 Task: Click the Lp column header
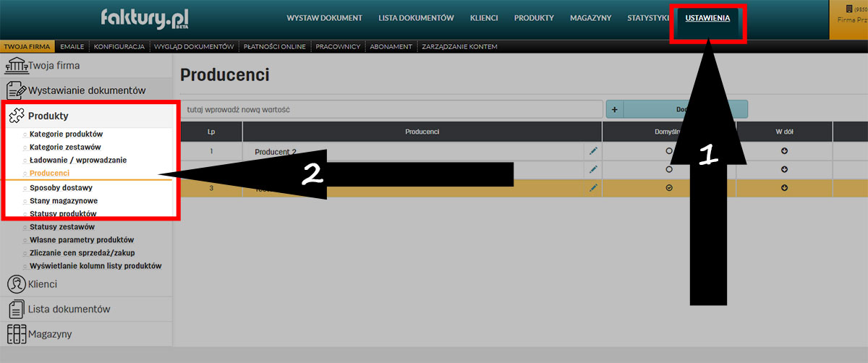[211, 132]
